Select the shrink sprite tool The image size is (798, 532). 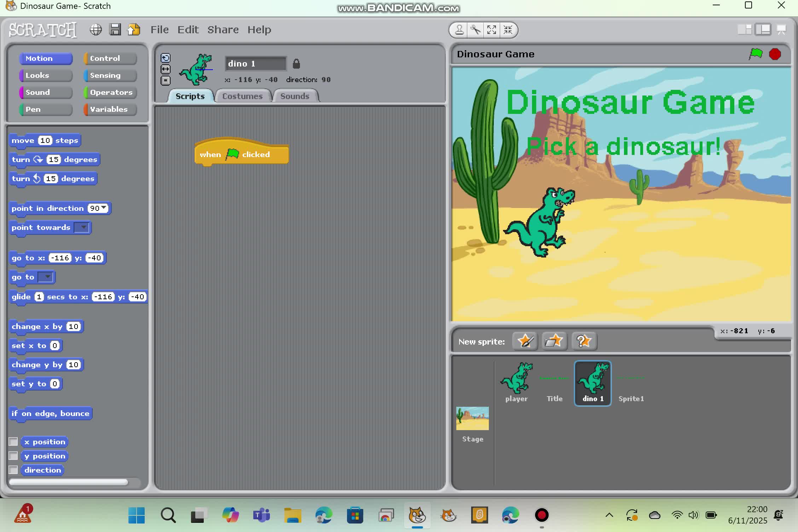[x=508, y=30]
